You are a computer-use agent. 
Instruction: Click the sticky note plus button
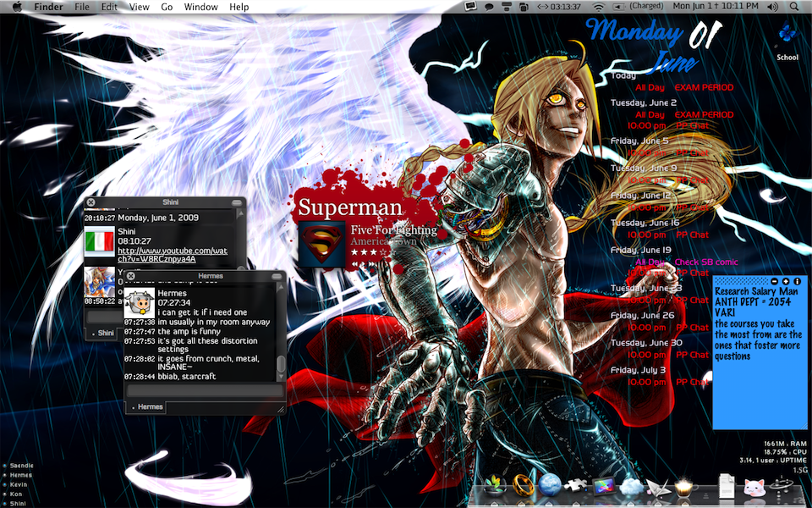786,281
